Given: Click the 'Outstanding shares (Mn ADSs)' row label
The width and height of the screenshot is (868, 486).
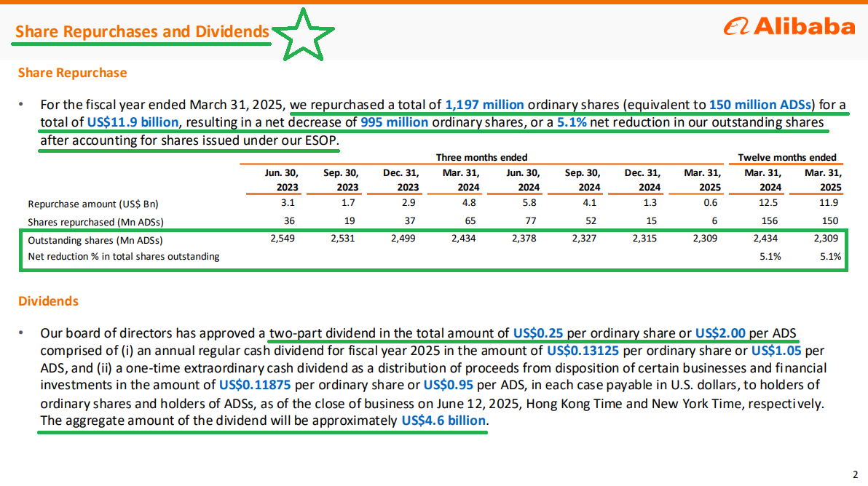Looking at the screenshot, I should [95, 241].
